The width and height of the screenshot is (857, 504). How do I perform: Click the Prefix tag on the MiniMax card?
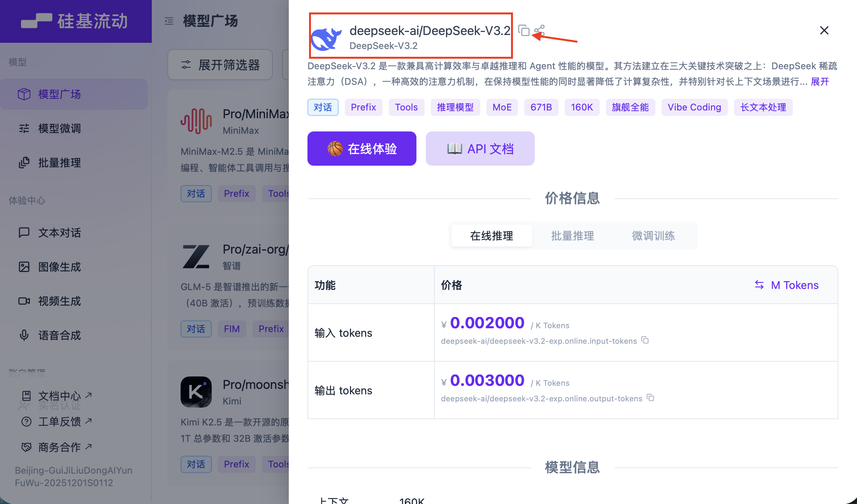tap(237, 194)
